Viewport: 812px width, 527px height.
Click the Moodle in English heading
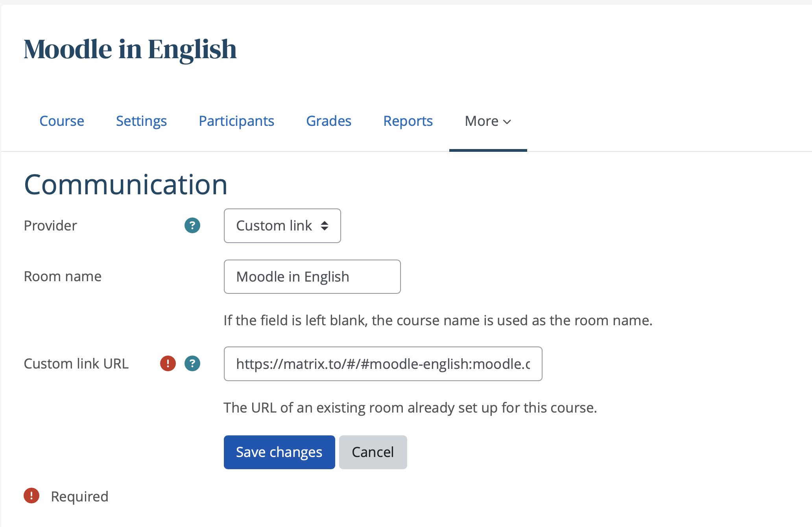pos(130,50)
